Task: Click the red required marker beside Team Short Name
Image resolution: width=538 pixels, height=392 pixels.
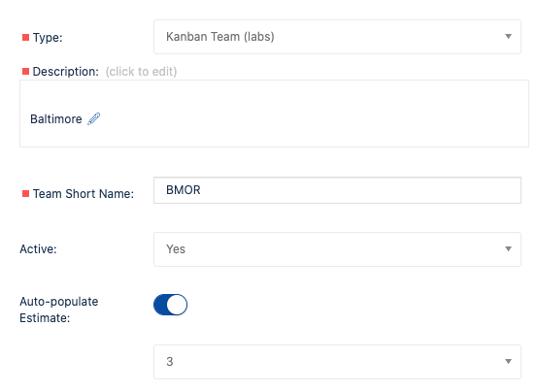Action: (x=25, y=194)
